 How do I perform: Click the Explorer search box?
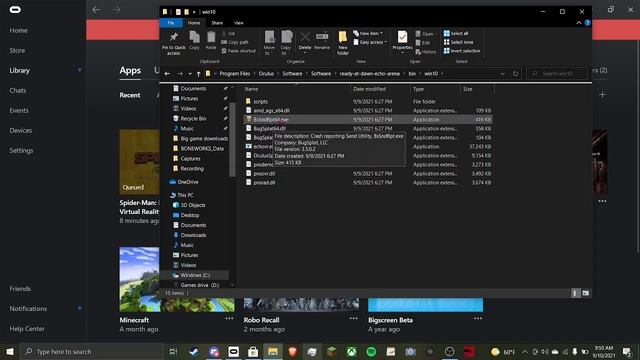click(557, 74)
